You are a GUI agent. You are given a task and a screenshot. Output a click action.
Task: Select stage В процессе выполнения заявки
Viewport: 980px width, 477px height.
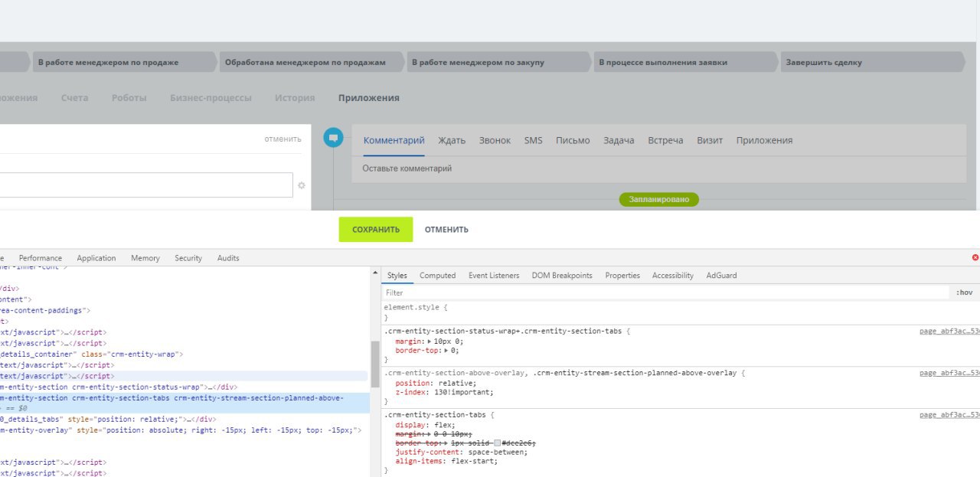685,62
